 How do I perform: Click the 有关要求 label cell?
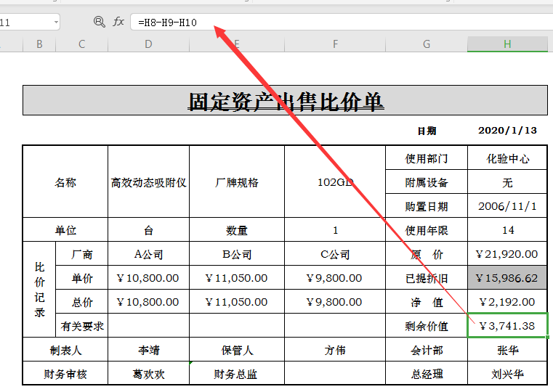pyautogui.click(x=82, y=326)
